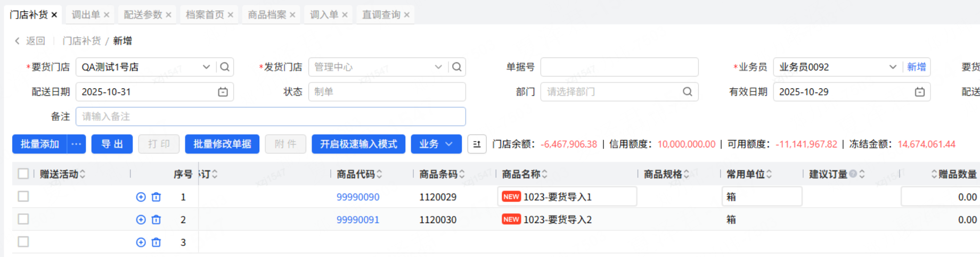Switch to 档案首页 tab
980x257 pixels.
205,15
